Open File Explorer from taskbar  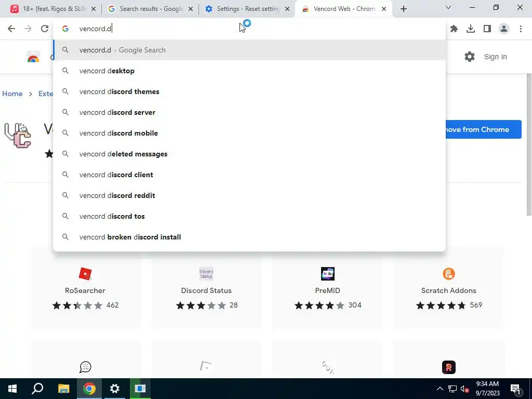(63, 389)
